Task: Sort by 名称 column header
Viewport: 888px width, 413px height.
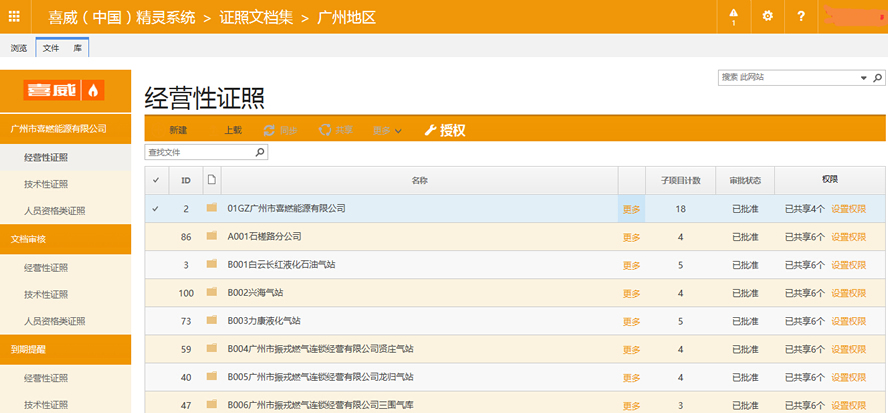Action: click(x=419, y=181)
